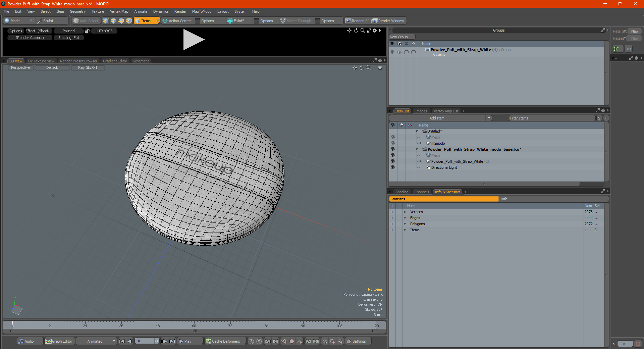The width and height of the screenshot is (644, 349).
Task: Start the render with Render F9
Action: (x=357, y=21)
